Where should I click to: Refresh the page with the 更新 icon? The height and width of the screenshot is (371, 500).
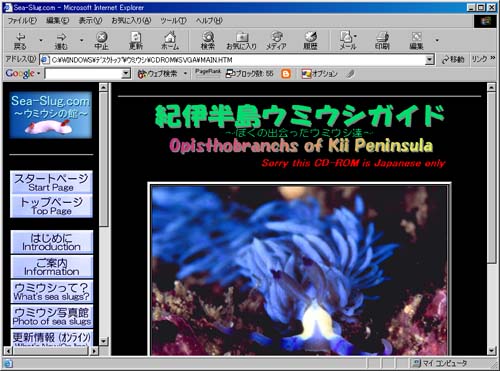point(136,41)
